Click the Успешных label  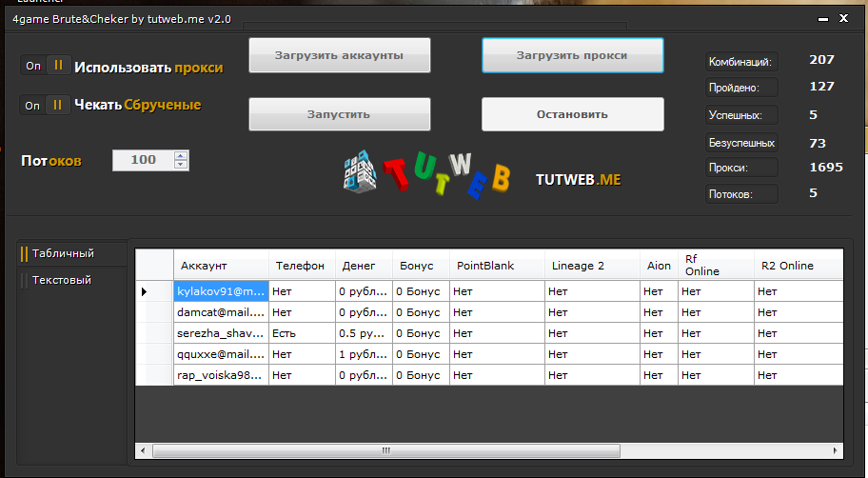pos(740,115)
